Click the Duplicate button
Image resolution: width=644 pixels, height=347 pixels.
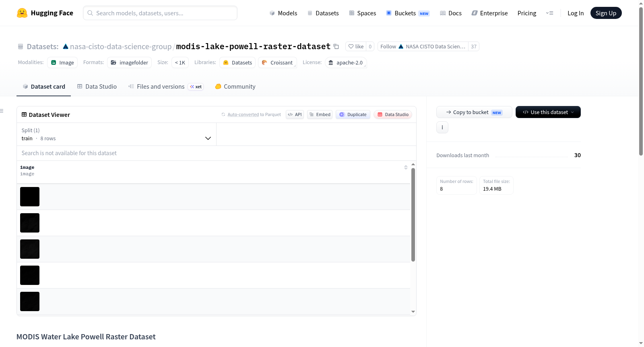point(353,114)
